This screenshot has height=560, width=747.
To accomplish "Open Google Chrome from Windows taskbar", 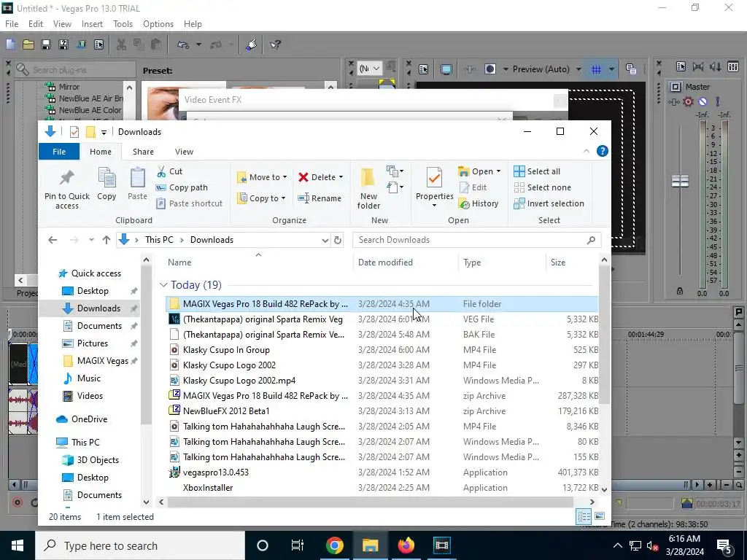I will pos(334,545).
